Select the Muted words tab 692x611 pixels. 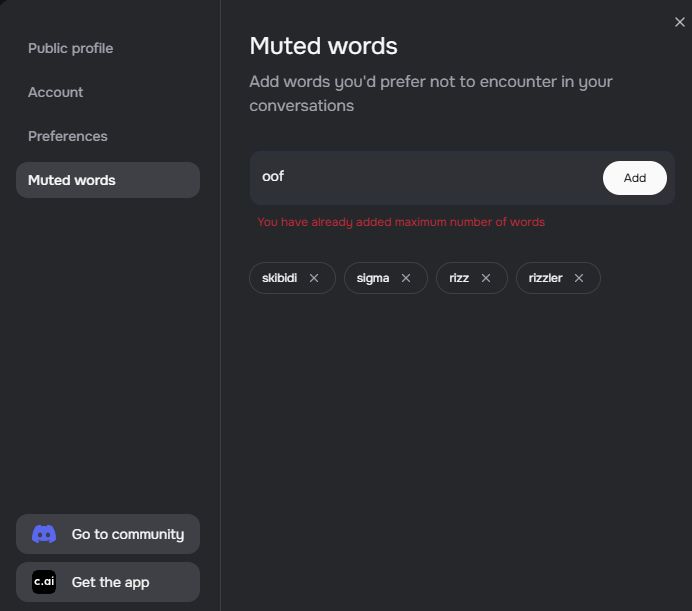108,180
